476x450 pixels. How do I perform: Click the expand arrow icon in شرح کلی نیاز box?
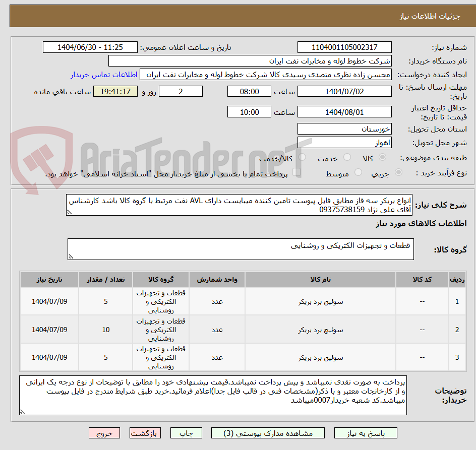69,212
